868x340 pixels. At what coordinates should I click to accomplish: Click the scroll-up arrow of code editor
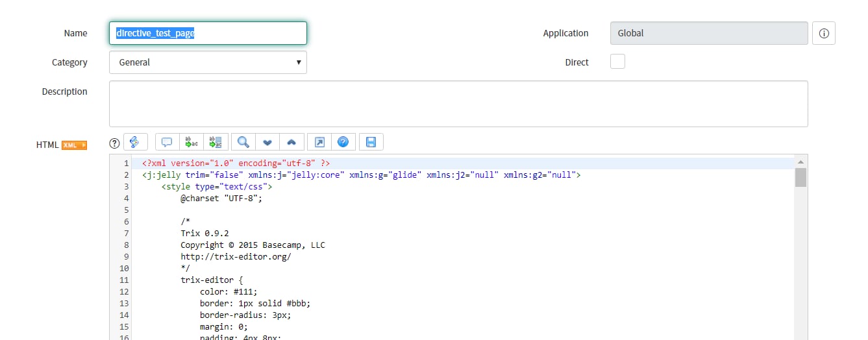click(801, 162)
